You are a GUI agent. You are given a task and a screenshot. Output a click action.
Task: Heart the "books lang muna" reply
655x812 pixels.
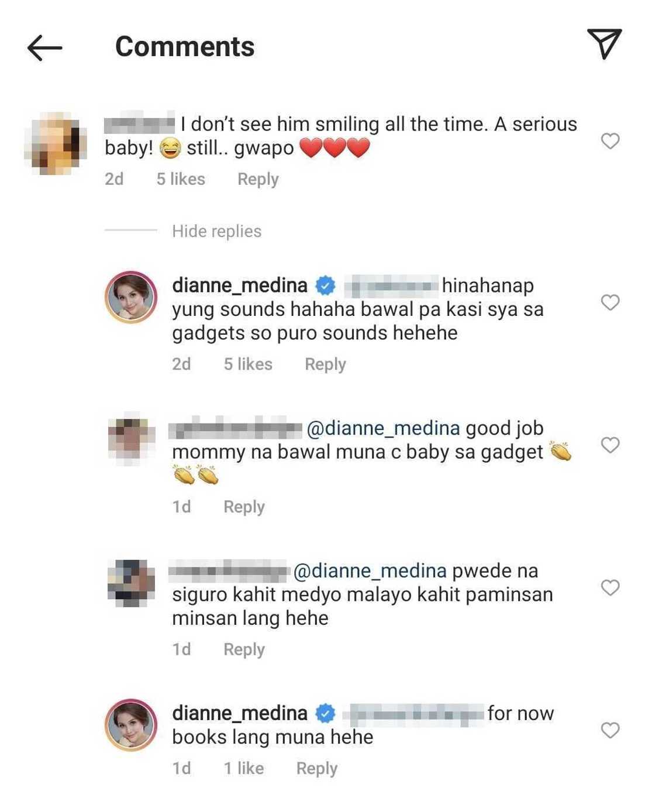(x=610, y=730)
